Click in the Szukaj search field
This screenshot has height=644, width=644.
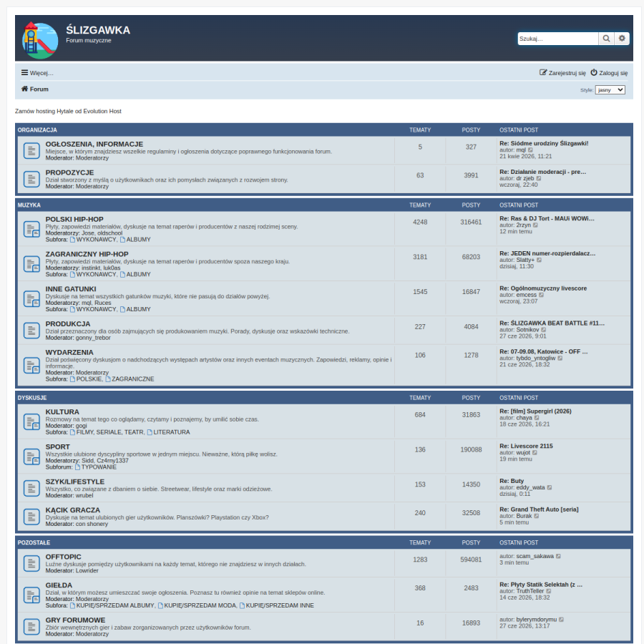[557, 39]
